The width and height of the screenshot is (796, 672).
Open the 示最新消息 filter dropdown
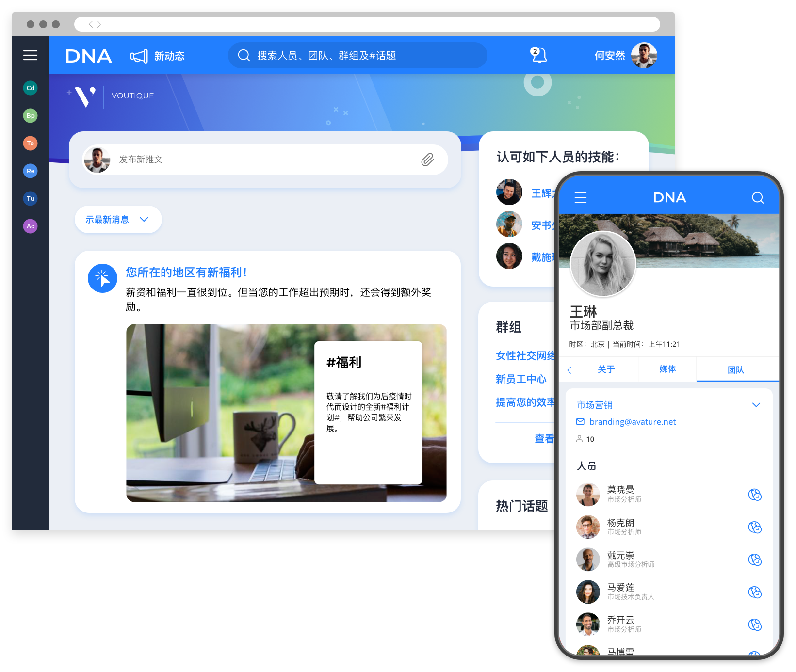118,220
